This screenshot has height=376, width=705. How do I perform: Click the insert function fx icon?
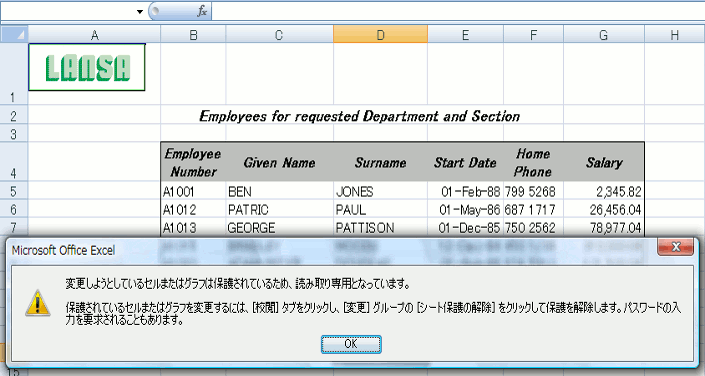click(202, 11)
